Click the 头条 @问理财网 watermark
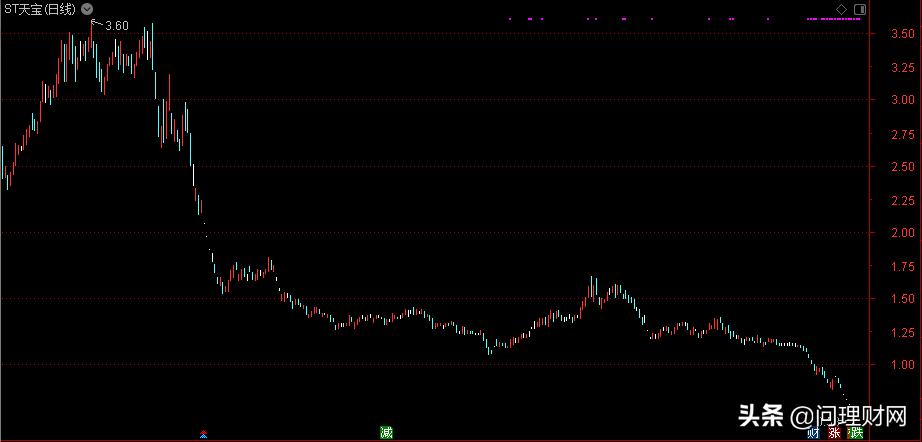Screen dimensions: 922x442 pyautogui.click(x=821, y=415)
